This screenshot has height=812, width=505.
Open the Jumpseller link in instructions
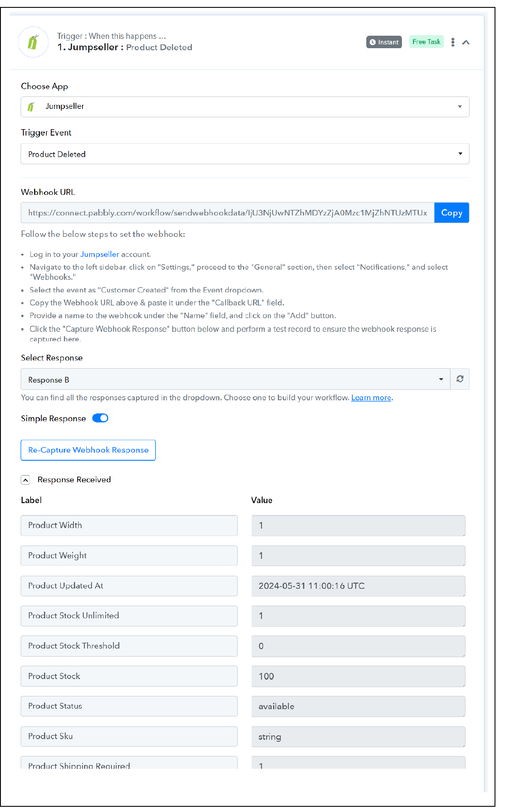tap(100, 254)
